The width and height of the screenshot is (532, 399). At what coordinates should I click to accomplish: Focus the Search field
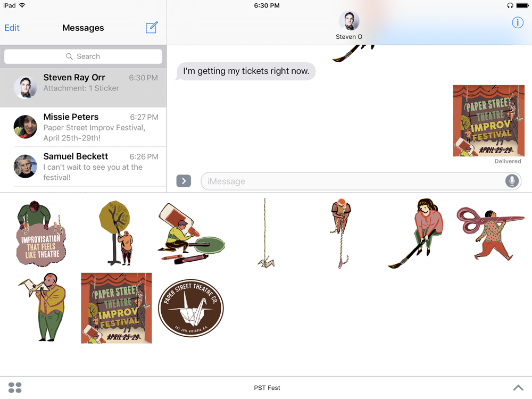click(x=83, y=56)
